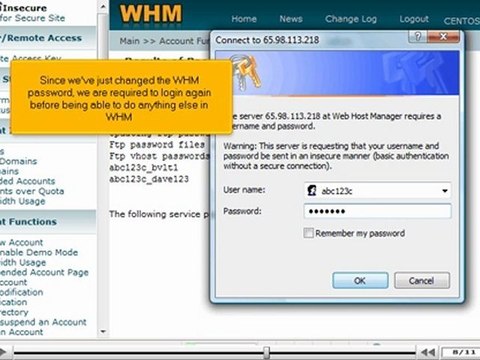Image resolution: width=480 pixels, height=360 pixels.
Task: Click the text abc123c_bvlt1
Action: click(143, 167)
